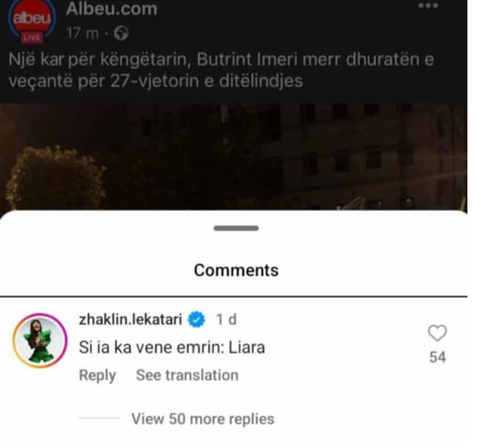Open the zhaklin.lekatari username link

[130, 319]
